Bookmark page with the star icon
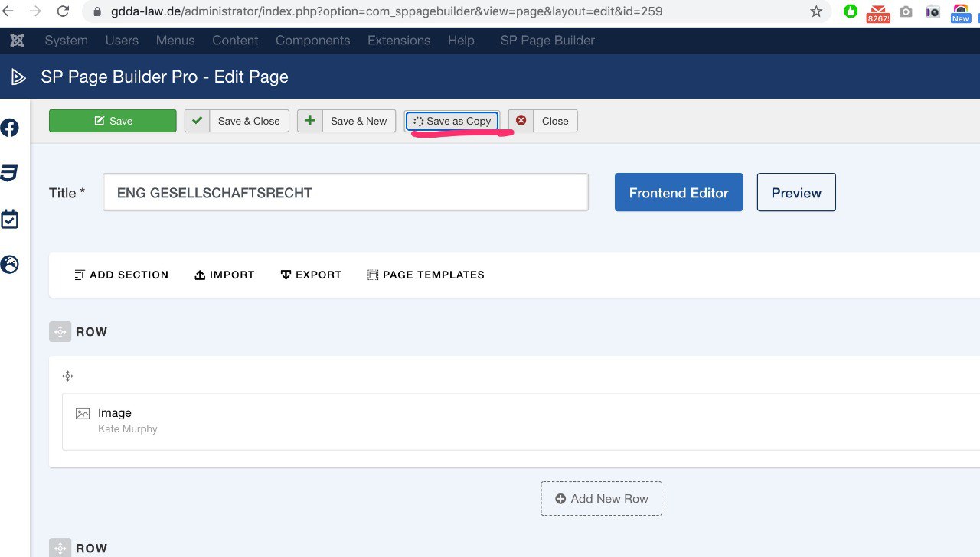This screenshot has width=980, height=557. pyautogui.click(x=816, y=11)
